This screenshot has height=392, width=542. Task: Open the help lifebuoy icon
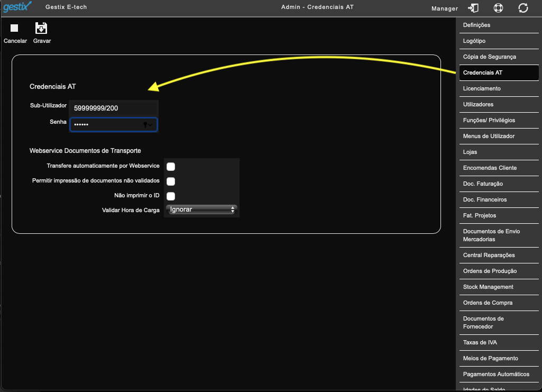(x=498, y=8)
